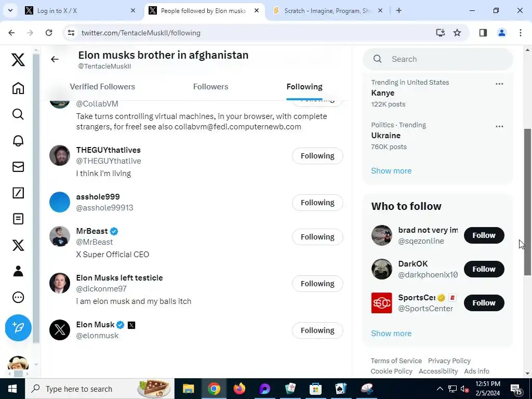Image resolution: width=532 pixels, height=399 pixels.
Task: Unfollow THEGUYthatlives via Following button
Action: 317,156
